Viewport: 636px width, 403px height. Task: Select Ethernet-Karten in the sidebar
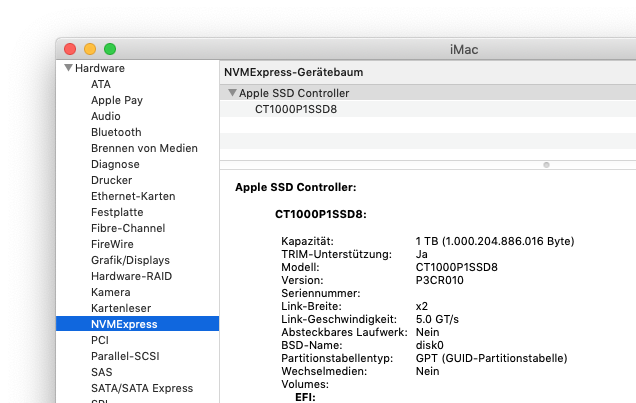coord(133,196)
